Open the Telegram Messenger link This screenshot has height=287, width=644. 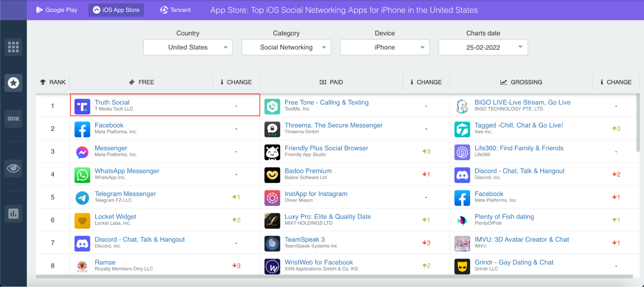point(125,194)
